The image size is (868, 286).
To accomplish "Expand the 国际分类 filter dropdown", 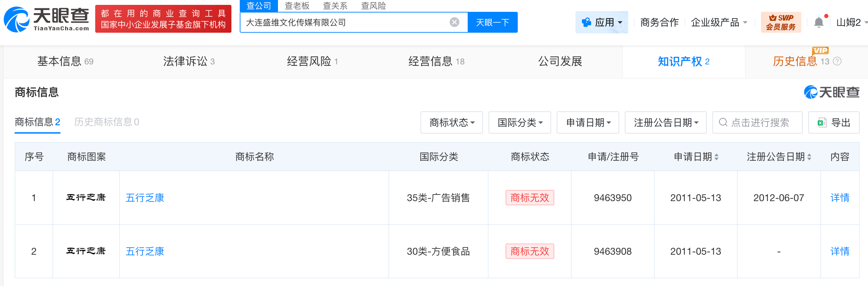I will [519, 122].
